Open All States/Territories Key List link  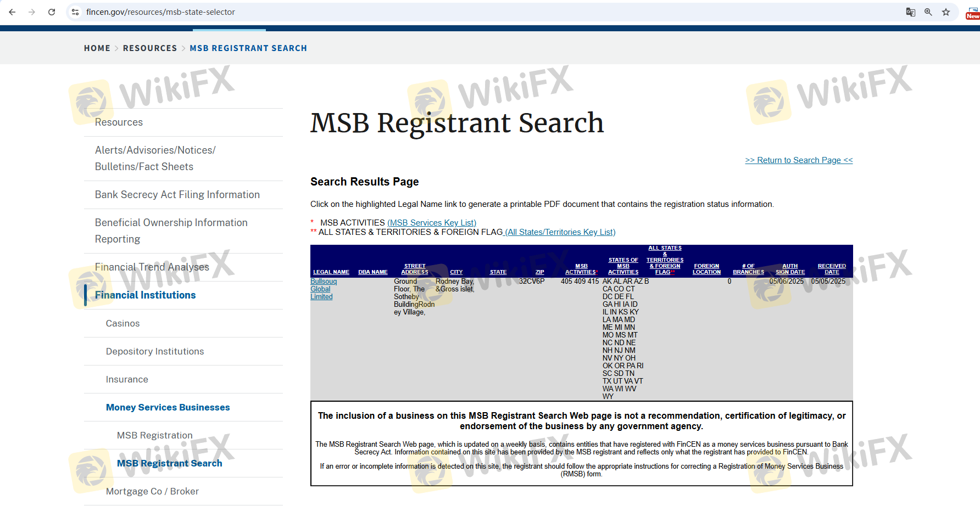pos(560,232)
